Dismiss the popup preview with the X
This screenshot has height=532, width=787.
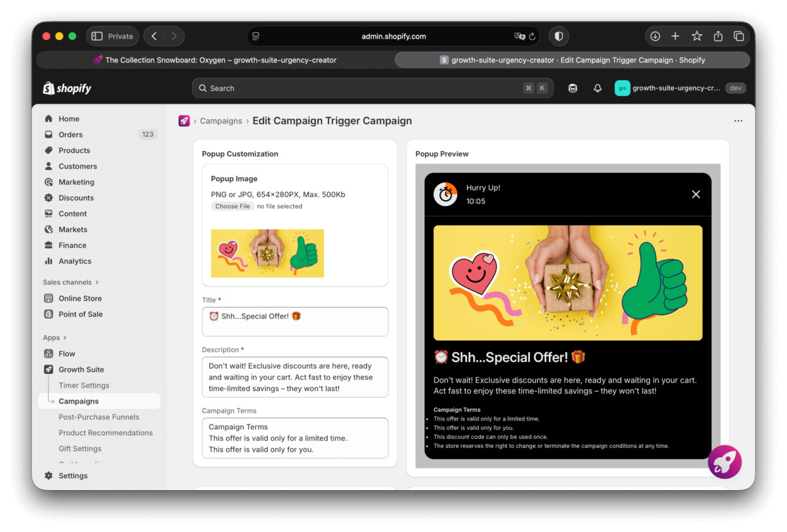696,194
